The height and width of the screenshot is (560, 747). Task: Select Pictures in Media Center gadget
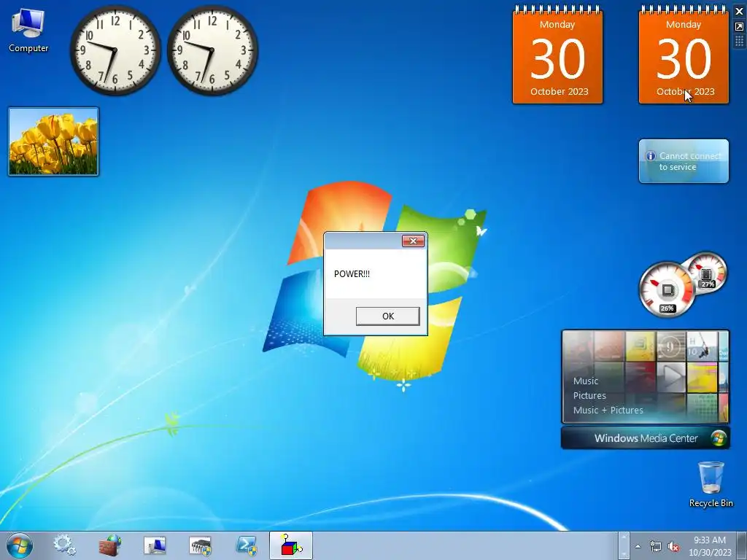tap(589, 396)
